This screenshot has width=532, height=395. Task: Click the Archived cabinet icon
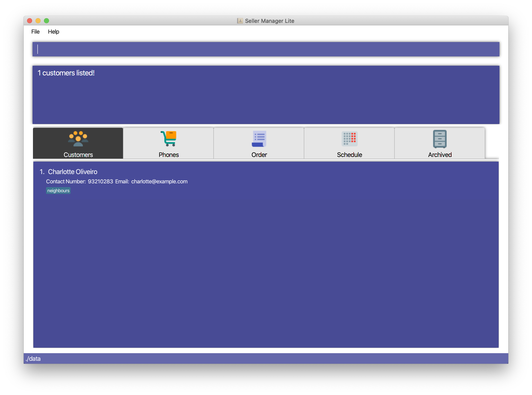tap(440, 139)
